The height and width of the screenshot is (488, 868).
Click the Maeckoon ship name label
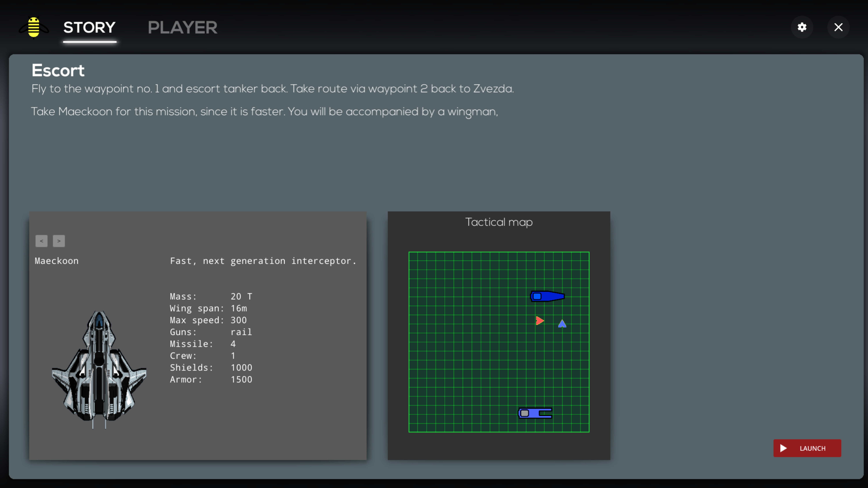coord(56,261)
